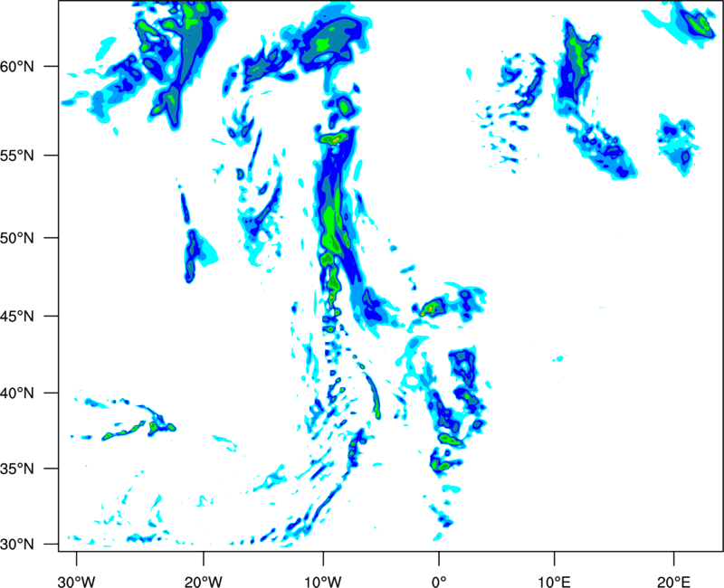This screenshot has width=724, height=588.
Task: Click the 30°W longitude label
Action: 76,581
